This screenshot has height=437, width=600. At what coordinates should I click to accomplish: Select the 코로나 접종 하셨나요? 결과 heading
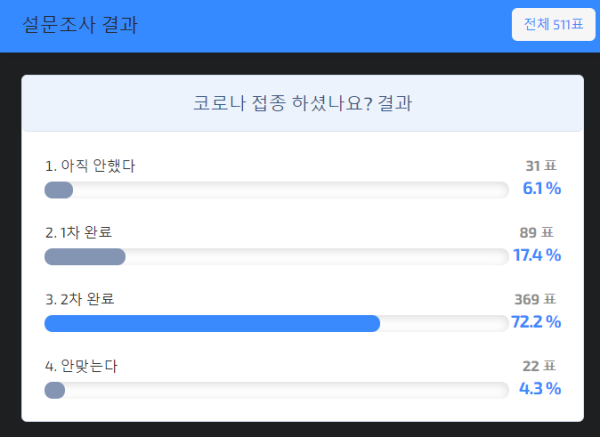pyautogui.click(x=303, y=103)
